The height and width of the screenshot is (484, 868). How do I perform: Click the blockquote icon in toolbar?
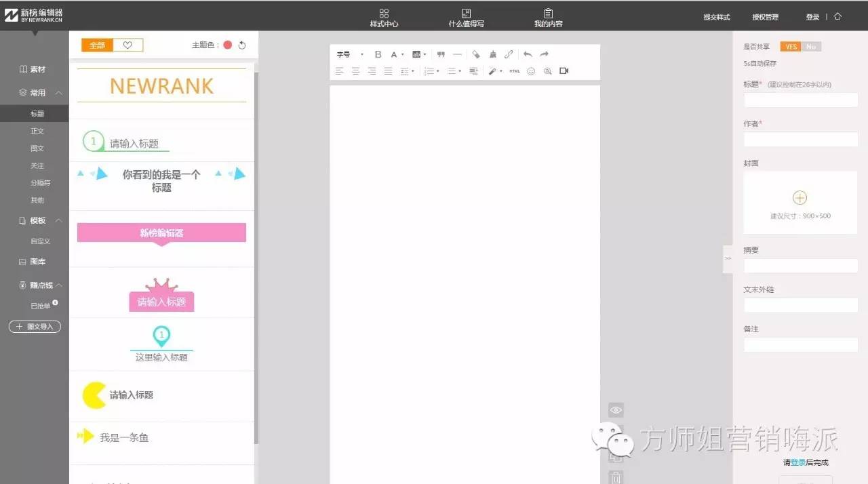(x=441, y=54)
